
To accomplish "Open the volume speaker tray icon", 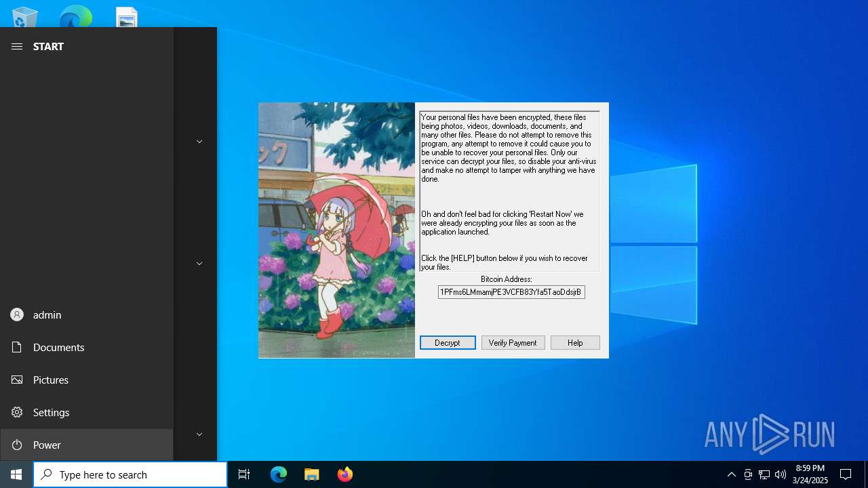I will [x=781, y=474].
